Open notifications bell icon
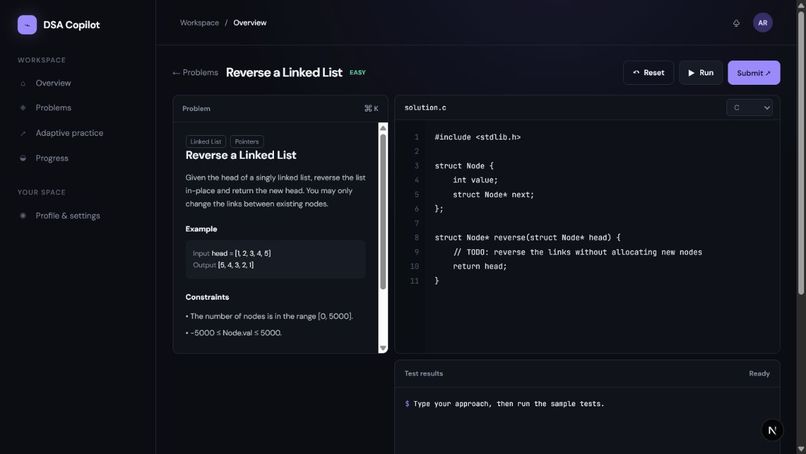806x454 pixels. (736, 23)
